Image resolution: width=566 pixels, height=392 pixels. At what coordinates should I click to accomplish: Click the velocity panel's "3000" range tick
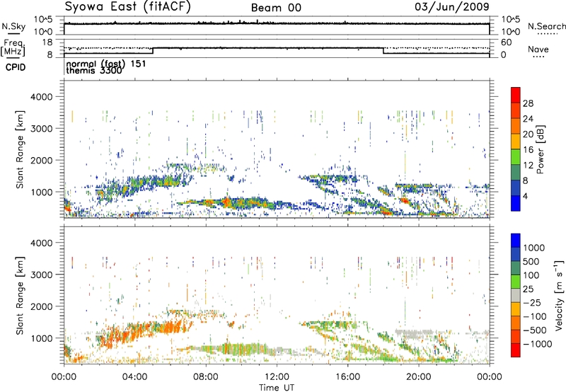coord(41,275)
